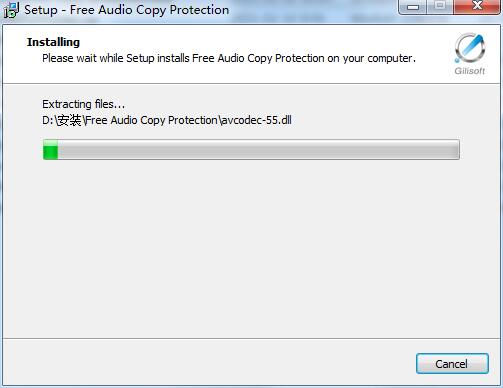Click the blank white header area beside "Installing"
The image size is (503, 388).
(x=267, y=42)
